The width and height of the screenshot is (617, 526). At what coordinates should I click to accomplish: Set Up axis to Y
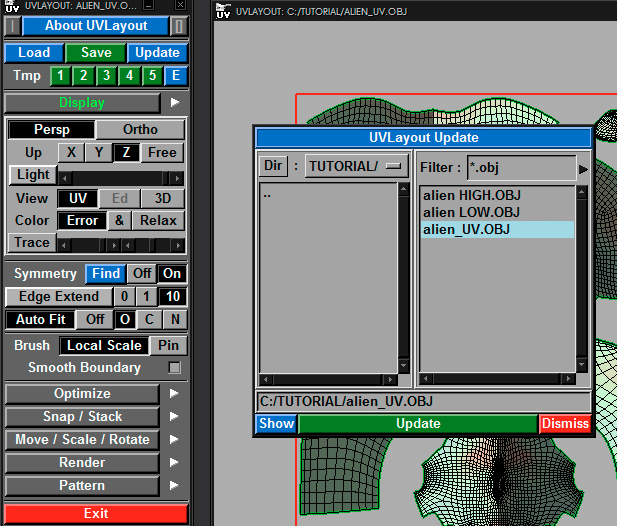[99, 153]
